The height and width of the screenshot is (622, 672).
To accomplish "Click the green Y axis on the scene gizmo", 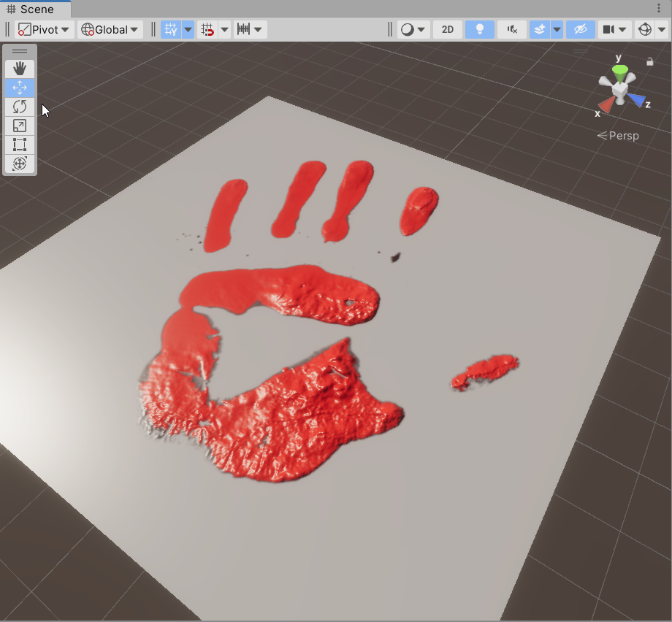I will pyautogui.click(x=620, y=69).
